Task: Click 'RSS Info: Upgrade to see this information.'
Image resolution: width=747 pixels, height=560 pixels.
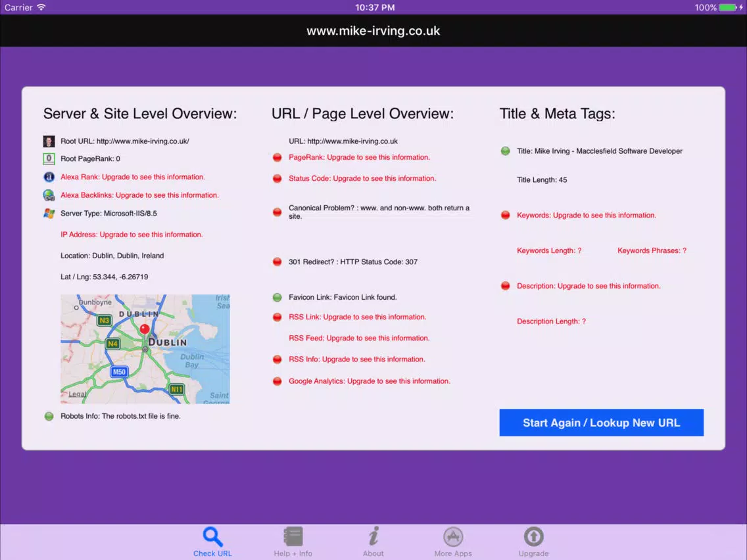Action: [x=357, y=359]
